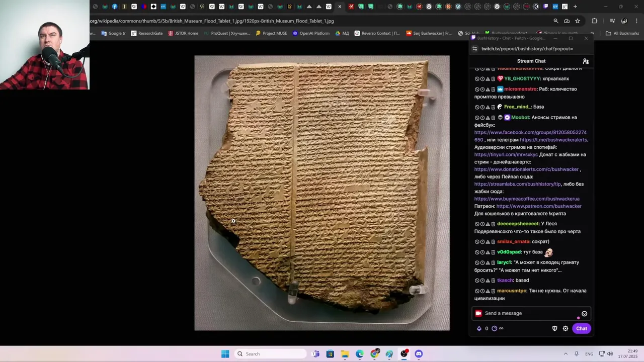The image size is (644, 362).
Task: Open the All Bookmarks folder
Action: [x=622, y=33]
